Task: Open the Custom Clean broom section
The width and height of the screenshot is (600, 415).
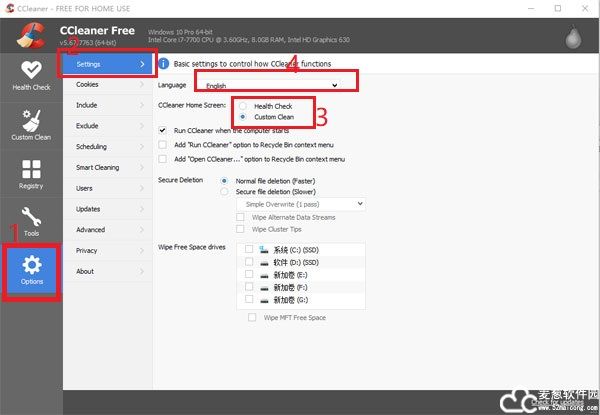Action: [31, 125]
